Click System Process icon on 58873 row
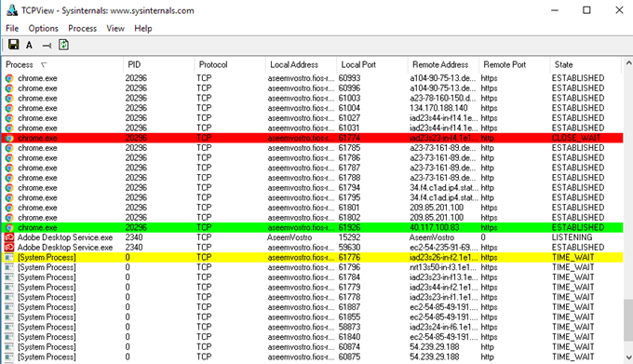 [x=9, y=327]
